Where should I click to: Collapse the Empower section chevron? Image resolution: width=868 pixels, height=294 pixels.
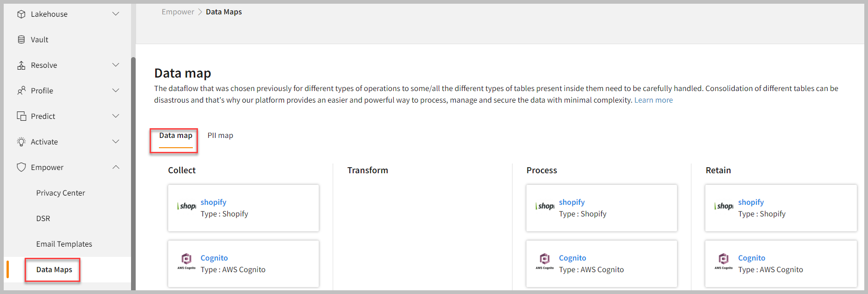coord(116,167)
